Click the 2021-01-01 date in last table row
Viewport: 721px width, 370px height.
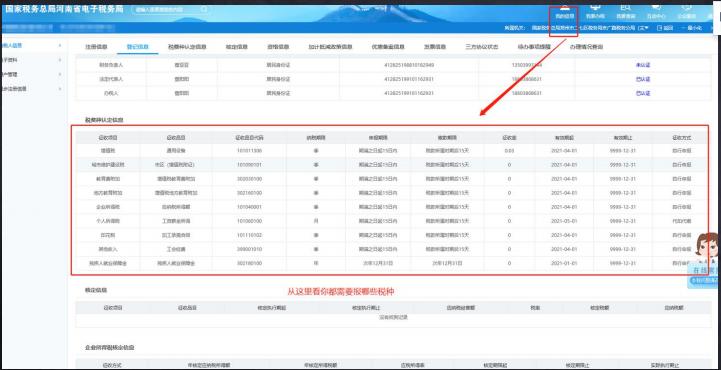(563, 263)
